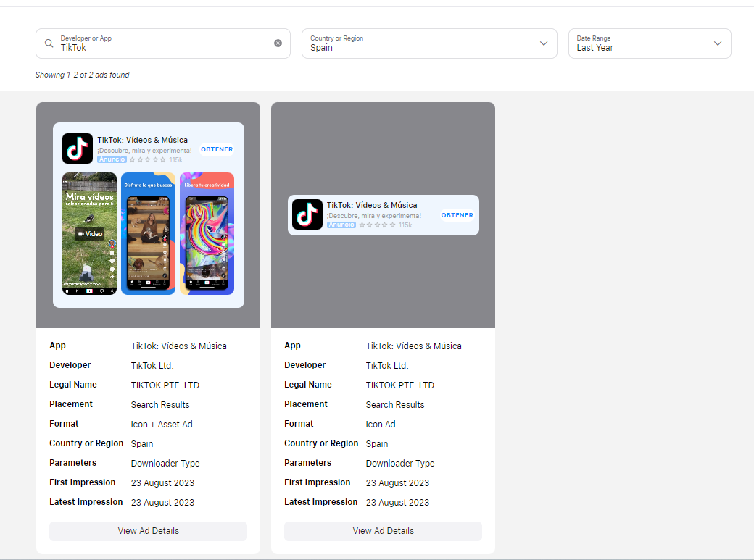Clear the TikTok search field

pyautogui.click(x=278, y=43)
